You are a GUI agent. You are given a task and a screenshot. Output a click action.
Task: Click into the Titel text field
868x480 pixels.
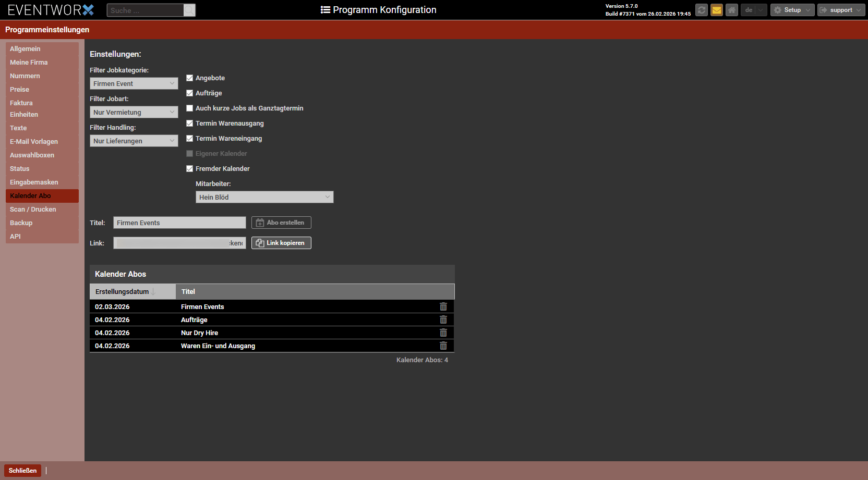click(x=179, y=223)
